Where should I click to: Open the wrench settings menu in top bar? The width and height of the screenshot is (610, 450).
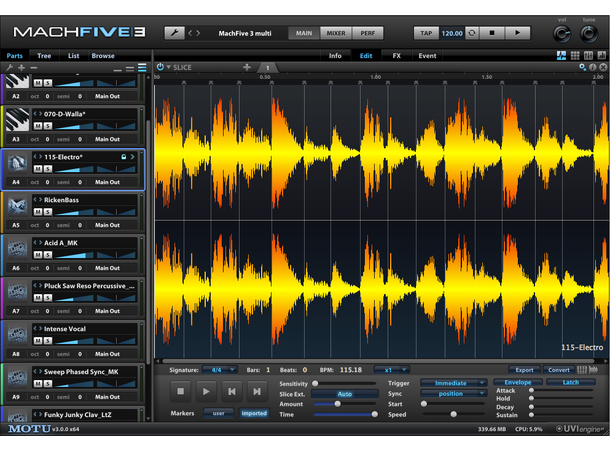pyautogui.click(x=174, y=33)
